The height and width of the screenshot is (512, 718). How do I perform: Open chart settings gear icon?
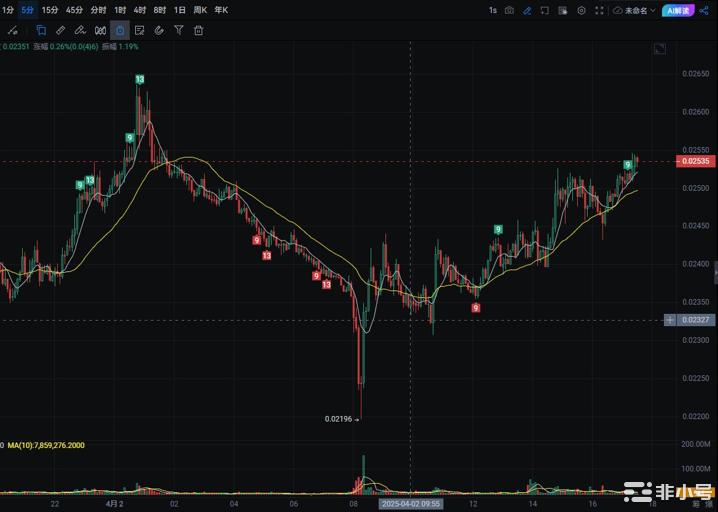(581, 10)
